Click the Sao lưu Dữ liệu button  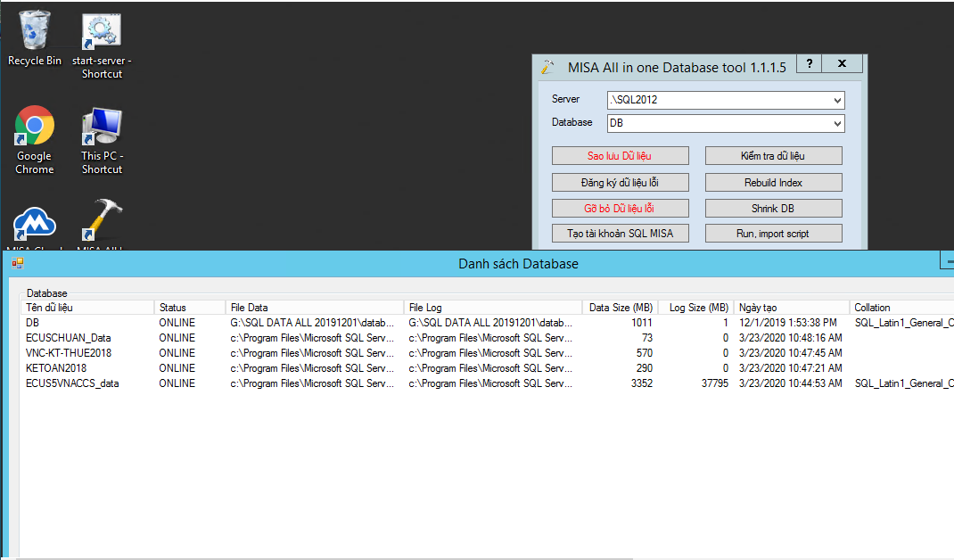pos(620,156)
